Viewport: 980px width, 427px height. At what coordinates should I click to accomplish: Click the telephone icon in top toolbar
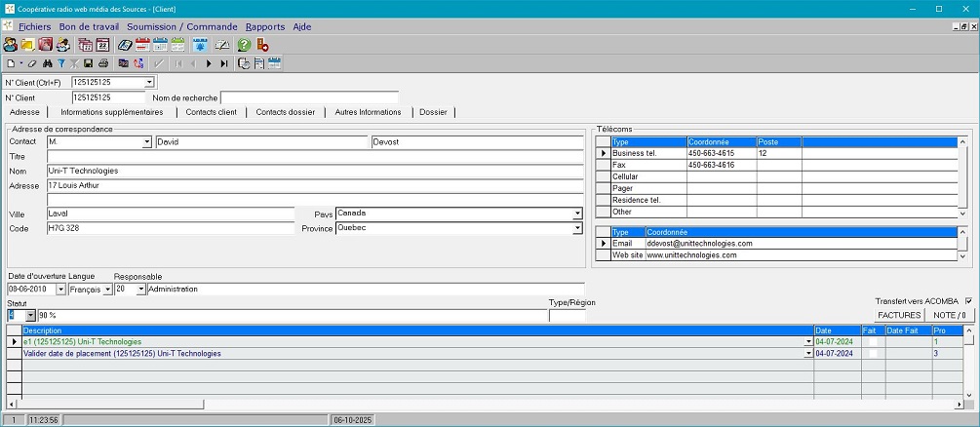click(x=125, y=45)
